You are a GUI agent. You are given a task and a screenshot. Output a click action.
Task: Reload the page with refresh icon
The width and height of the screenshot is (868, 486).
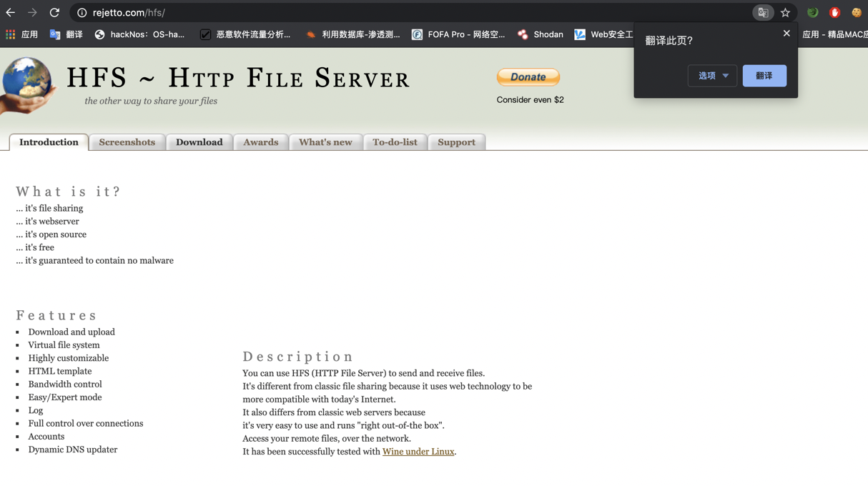click(54, 12)
